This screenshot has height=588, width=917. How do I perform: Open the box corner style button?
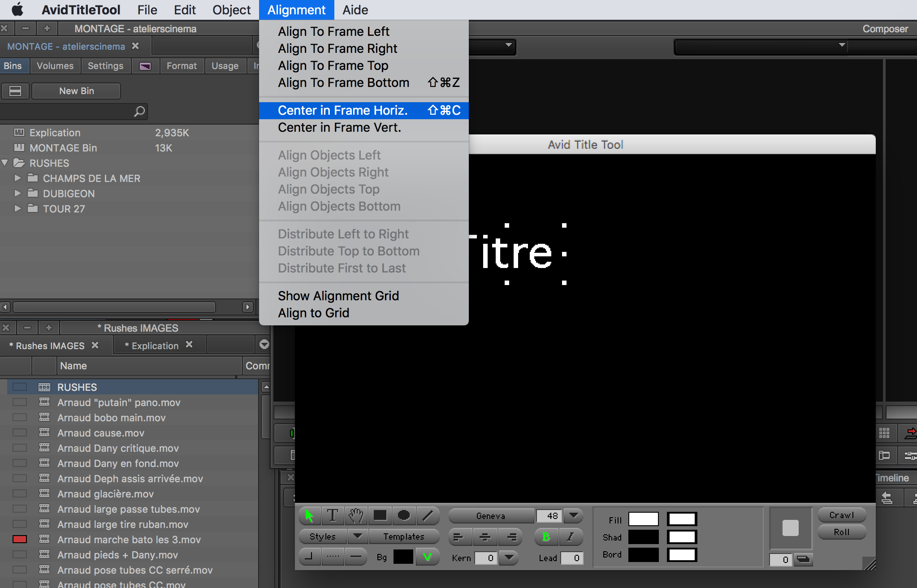pos(309,557)
